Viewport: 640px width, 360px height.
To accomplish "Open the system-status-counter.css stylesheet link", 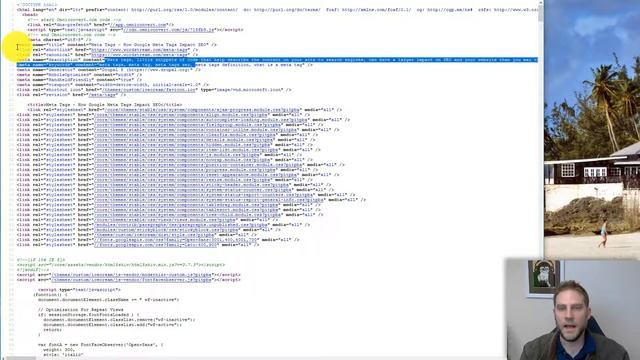I will tap(193, 189).
